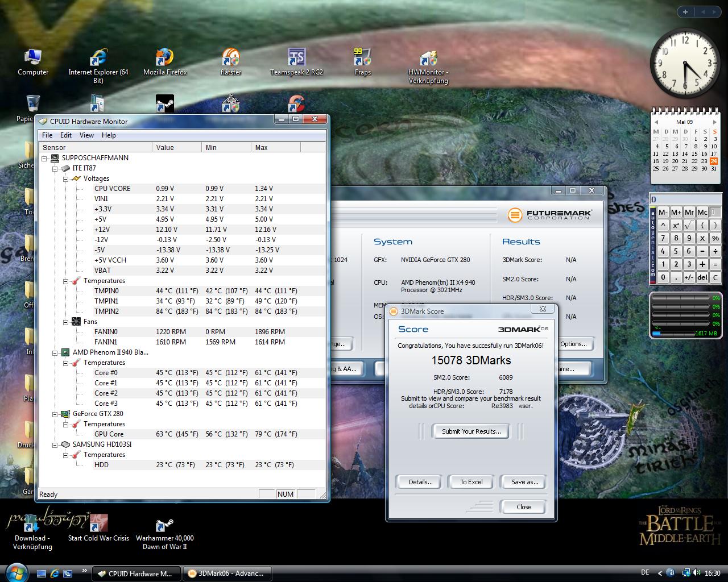Open the Fraps desktop icon

(x=362, y=62)
